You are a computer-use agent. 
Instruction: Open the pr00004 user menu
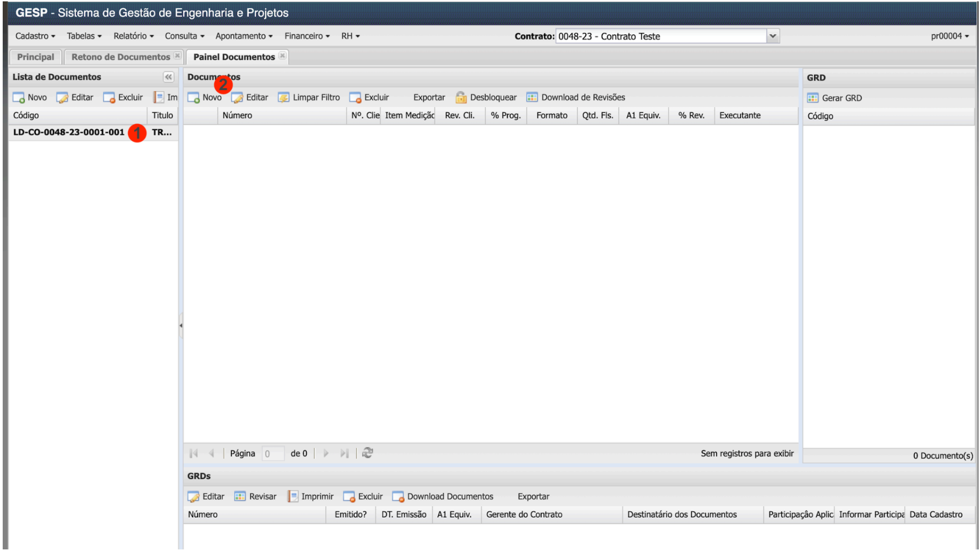tap(949, 36)
